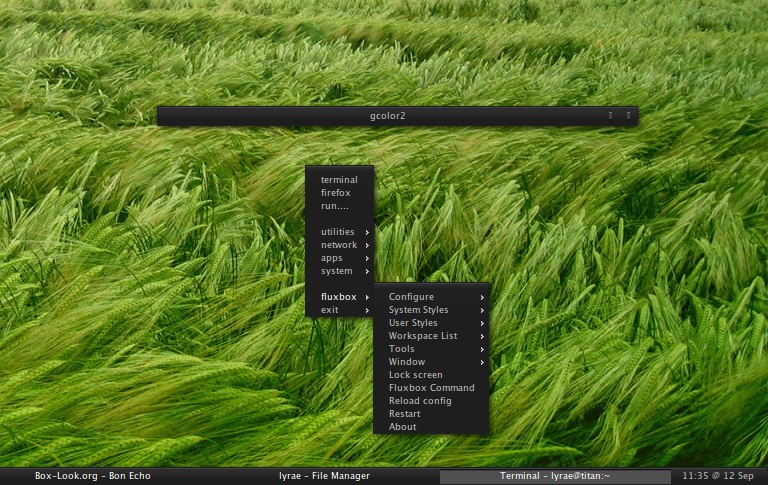Click the 11:35 @ 12 Sep clock
768x485 pixels.
click(x=718, y=476)
